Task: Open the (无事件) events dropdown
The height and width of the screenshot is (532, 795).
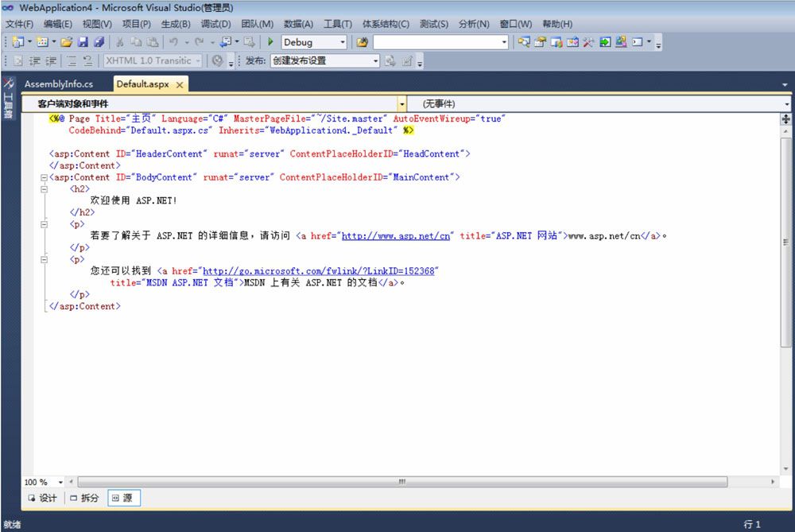Action: [786, 104]
